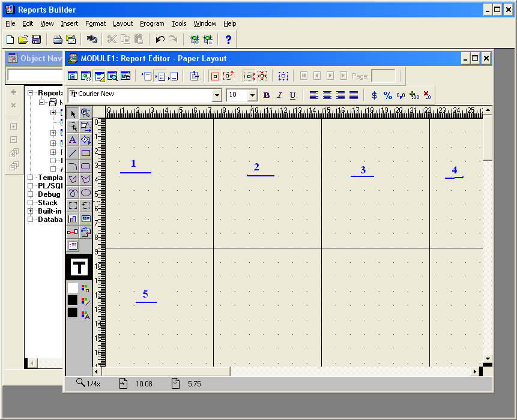Click the Print icon in main toolbar
Screen dimensions: 517x420
[57, 40]
